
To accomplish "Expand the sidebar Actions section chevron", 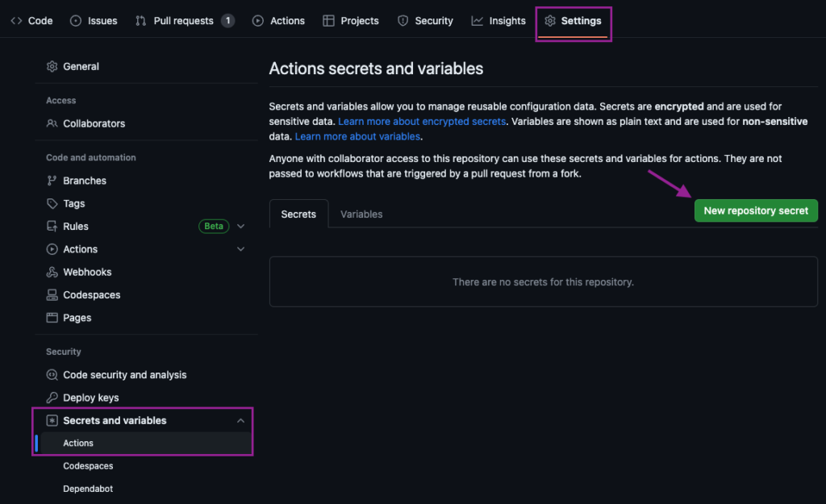I will [240, 249].
